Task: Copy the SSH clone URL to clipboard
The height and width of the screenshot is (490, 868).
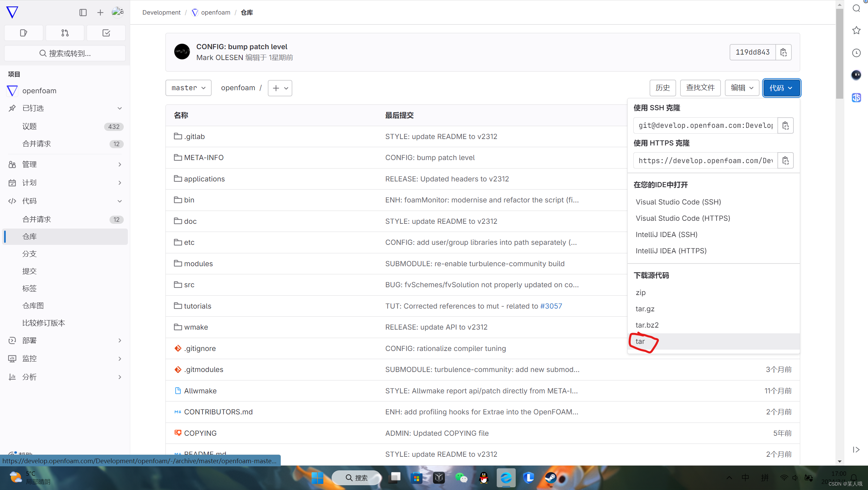Action: point(786,125)
